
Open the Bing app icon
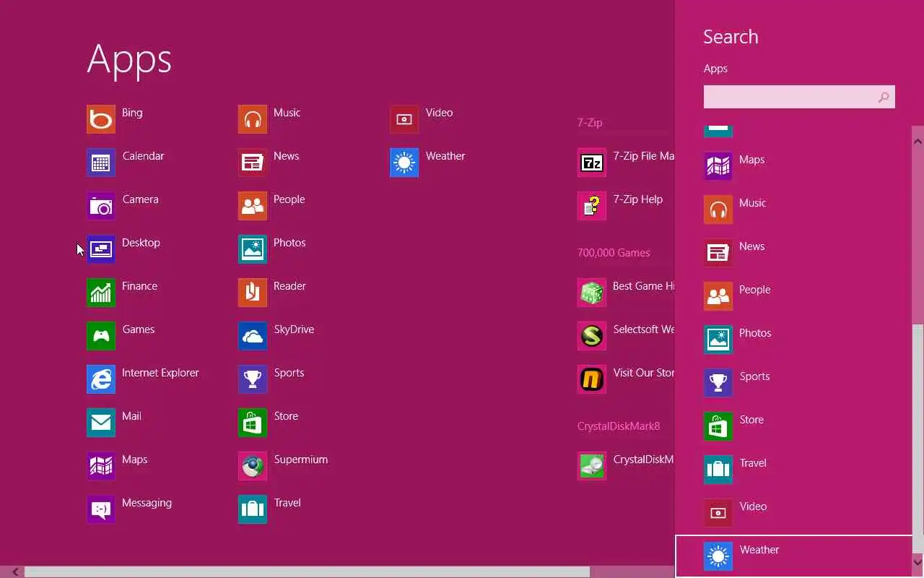(x=101, y=119)
